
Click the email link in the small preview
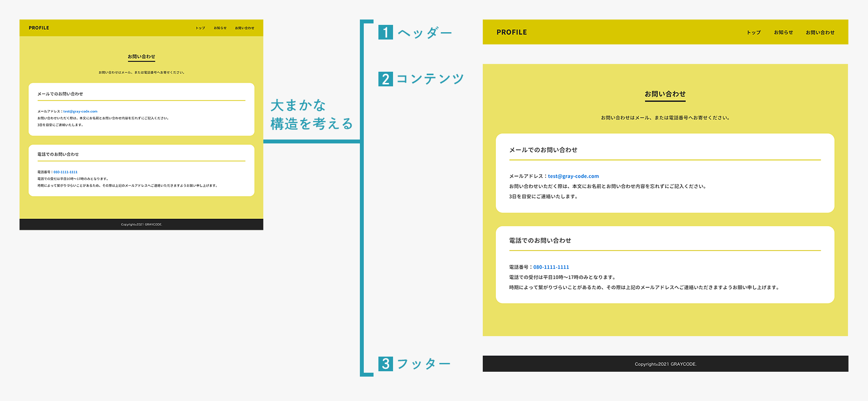coord(80,111)
